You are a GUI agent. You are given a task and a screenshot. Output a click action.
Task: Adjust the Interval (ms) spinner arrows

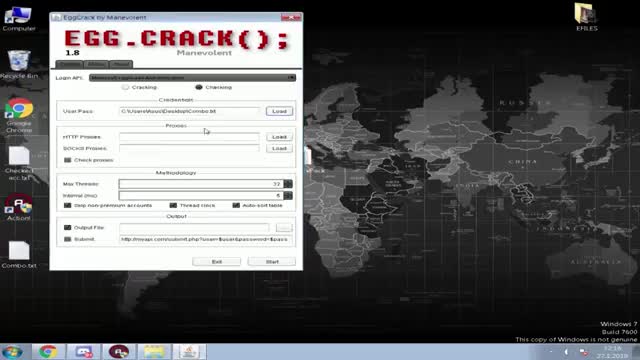point(288,196)
